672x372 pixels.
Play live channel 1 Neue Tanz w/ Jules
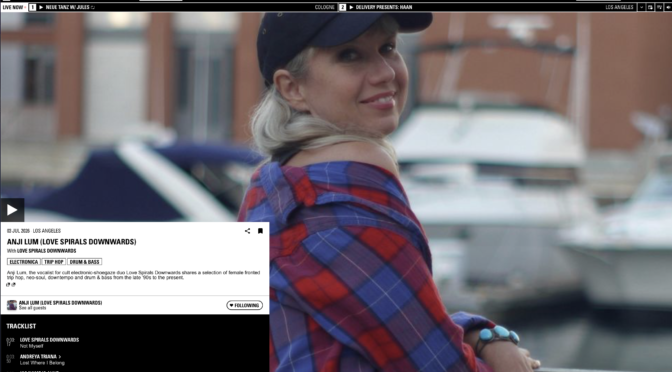coord(41,7)
